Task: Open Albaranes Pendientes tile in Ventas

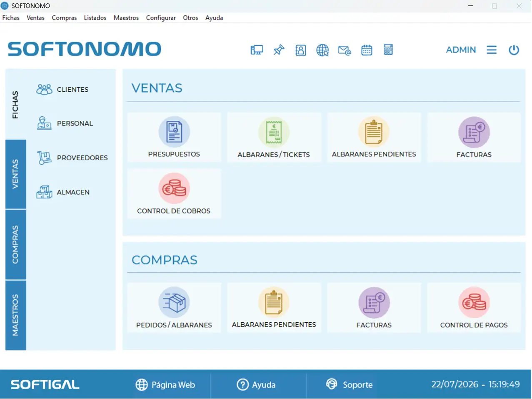Action: 374,137
